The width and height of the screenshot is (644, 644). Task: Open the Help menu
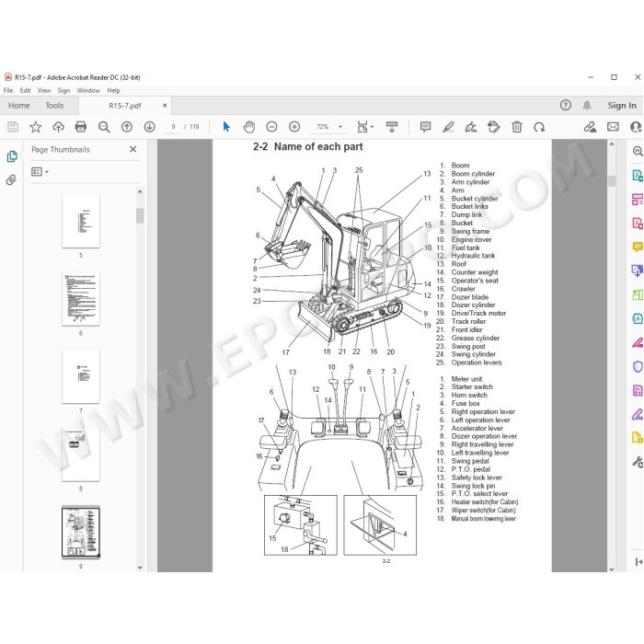pos(113,90)
